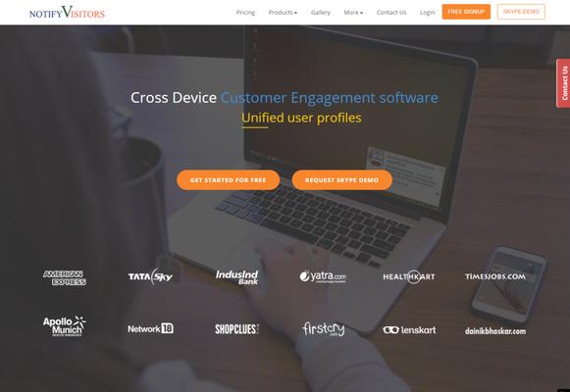Viewport: 570px width, 392px height.
Task: Click the Tata Sky logo
Action: pos(150,277)
